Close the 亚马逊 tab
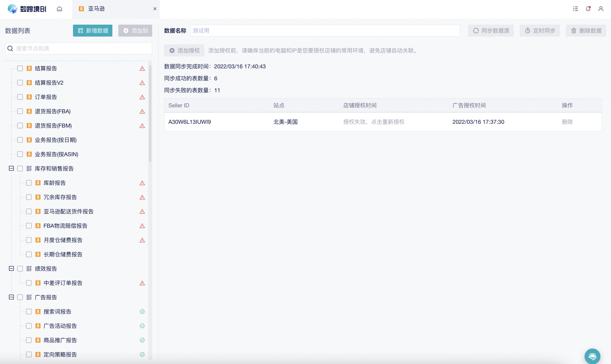Viewport: 611px width, 364px height. (155, 9)
